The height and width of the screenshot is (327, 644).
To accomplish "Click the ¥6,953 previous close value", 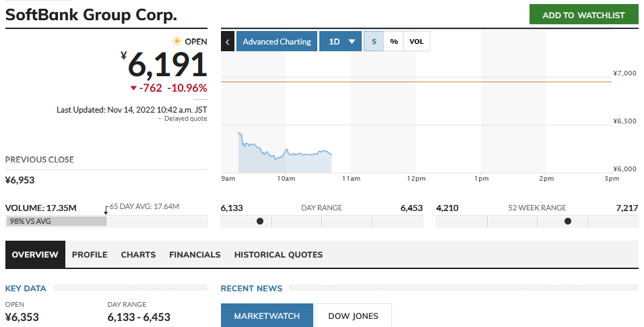I will 20,180.
